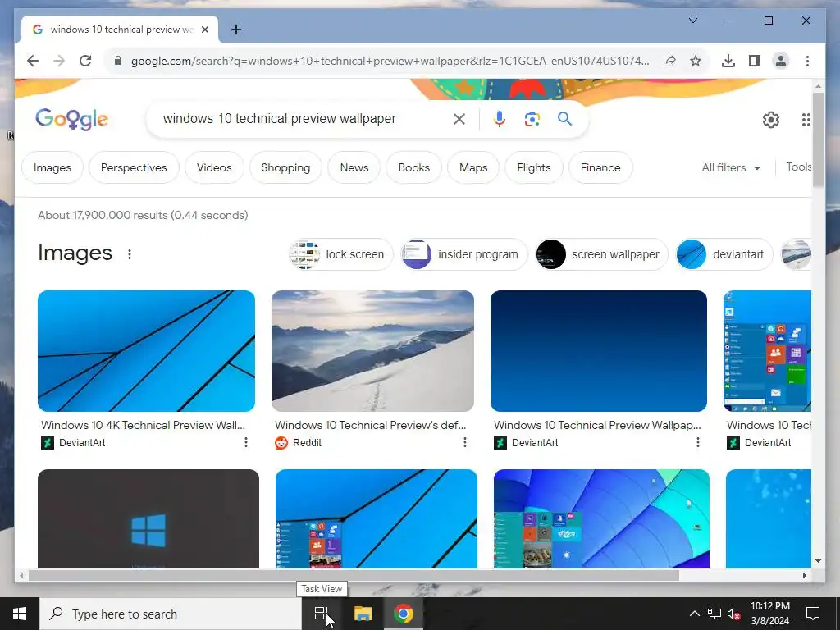The width and height of the screenshot is (840, 630).
Task: Toggle the Chrome side panel
Action: (x=755, y=61)
